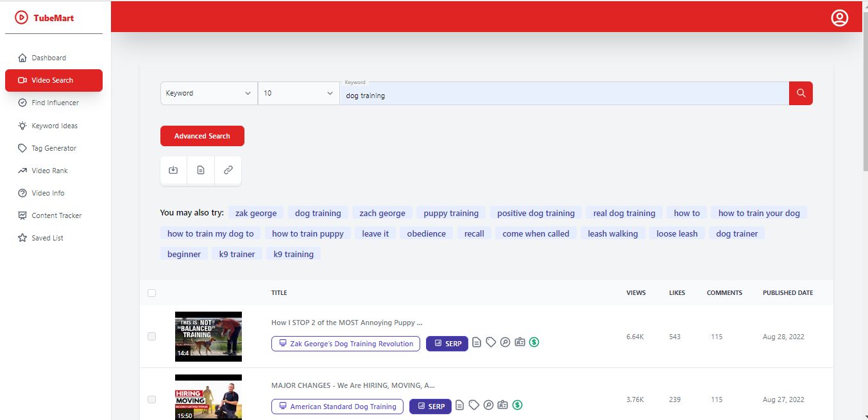Click the 'loose leash' suggestion chip
Image resolution: width=868 pixels, height=420 pixels.
tap(677, 233)
